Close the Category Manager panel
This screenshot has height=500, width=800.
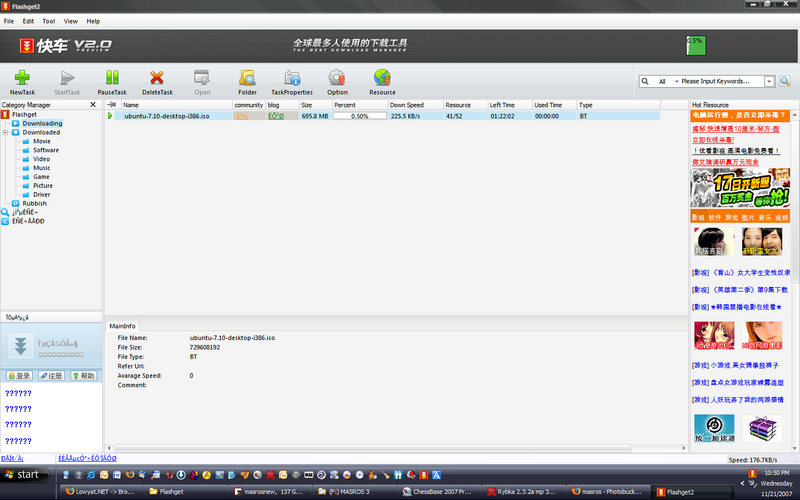point(93,104)
